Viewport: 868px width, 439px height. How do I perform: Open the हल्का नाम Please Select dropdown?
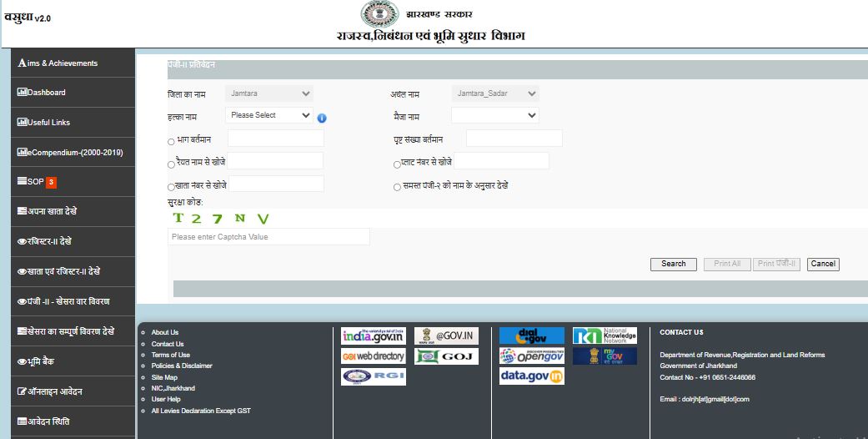click(269, 115)
